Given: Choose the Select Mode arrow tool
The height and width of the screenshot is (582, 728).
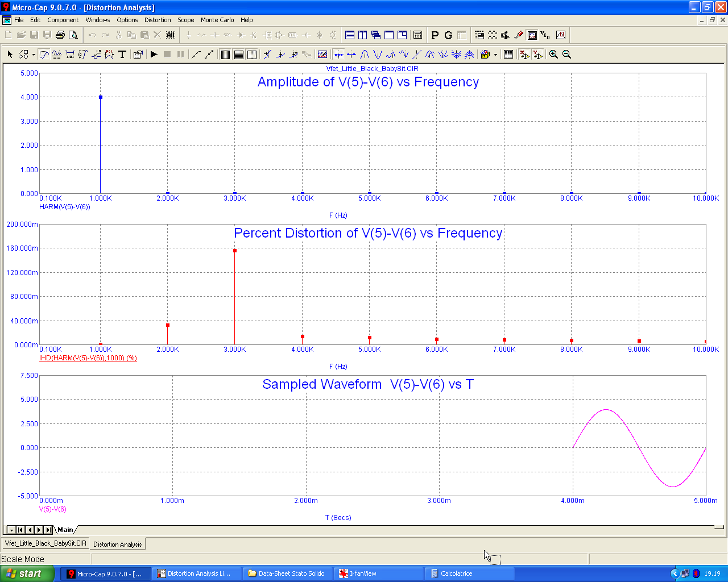Looking at the screenshot, I should point(10,55).
